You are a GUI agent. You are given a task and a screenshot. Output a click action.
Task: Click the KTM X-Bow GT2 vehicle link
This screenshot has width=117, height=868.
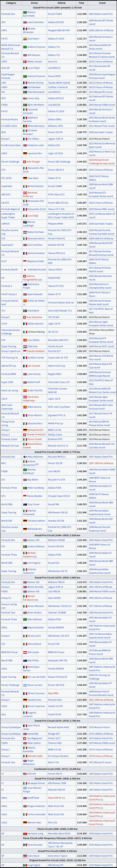tap(56, 194)
